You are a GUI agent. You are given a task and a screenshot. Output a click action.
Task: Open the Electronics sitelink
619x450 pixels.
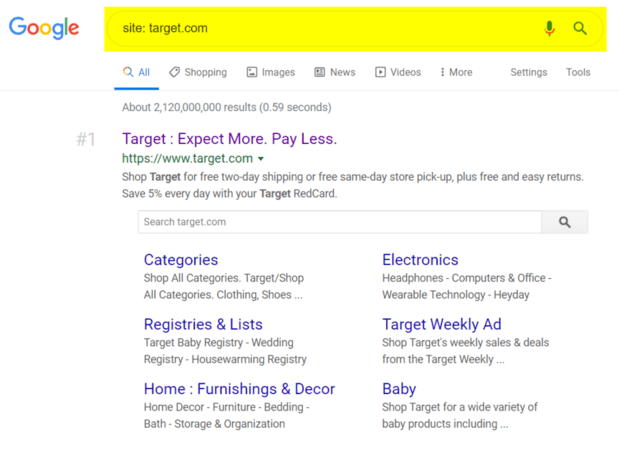(420, 260)
